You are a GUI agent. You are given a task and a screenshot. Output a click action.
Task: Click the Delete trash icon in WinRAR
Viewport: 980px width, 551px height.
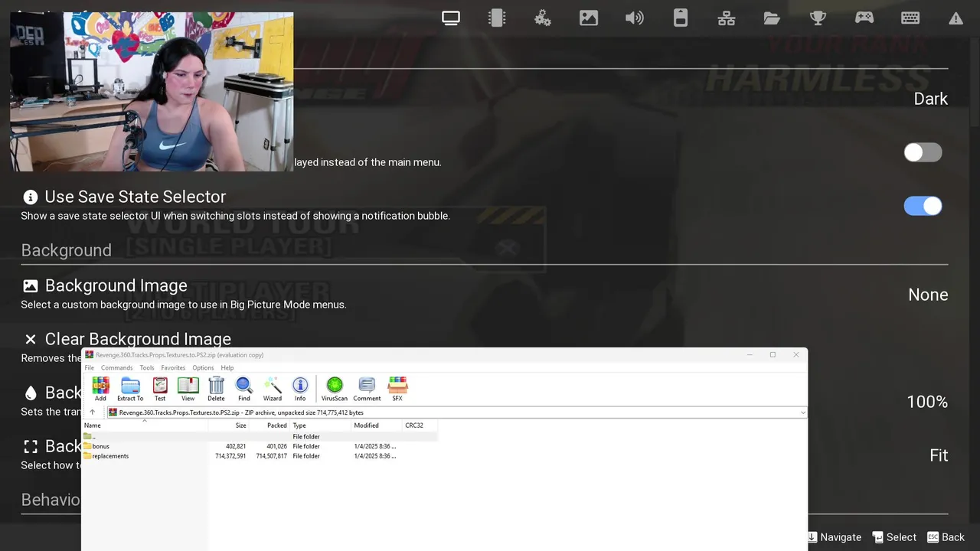click(x=216, y=389)
